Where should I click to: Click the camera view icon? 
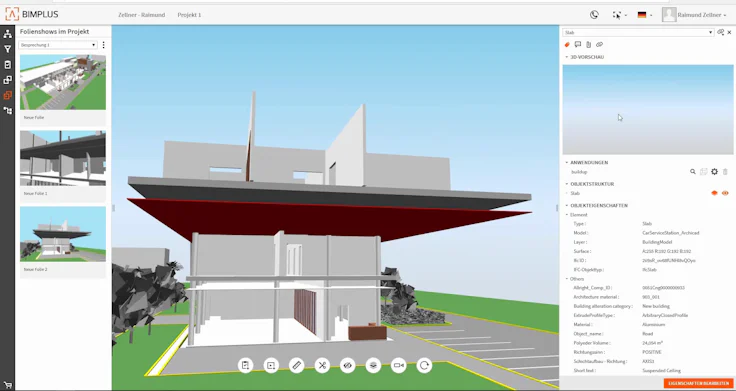(399, 365)
